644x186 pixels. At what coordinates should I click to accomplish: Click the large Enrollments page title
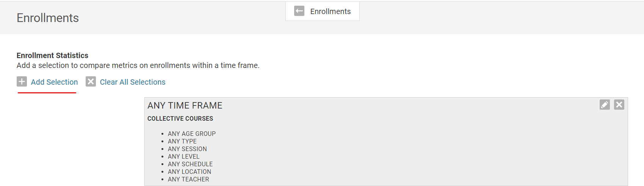47,18
